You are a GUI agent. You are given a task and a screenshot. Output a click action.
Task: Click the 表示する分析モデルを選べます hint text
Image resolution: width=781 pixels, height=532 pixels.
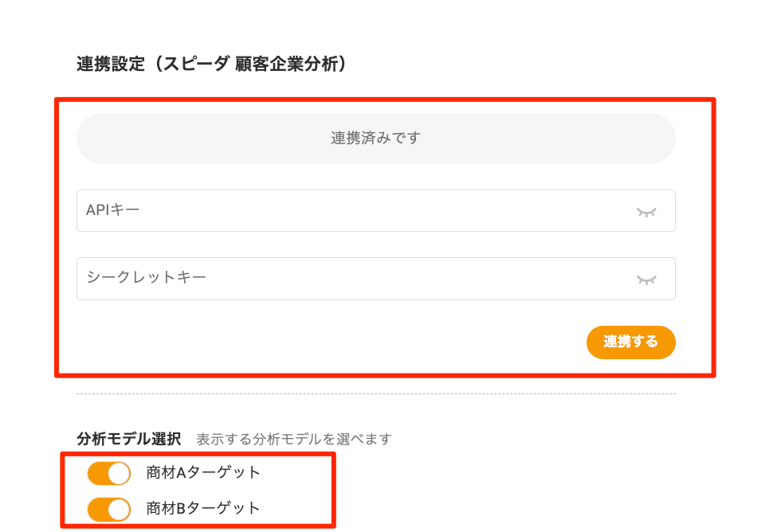(x=294, y=440)
